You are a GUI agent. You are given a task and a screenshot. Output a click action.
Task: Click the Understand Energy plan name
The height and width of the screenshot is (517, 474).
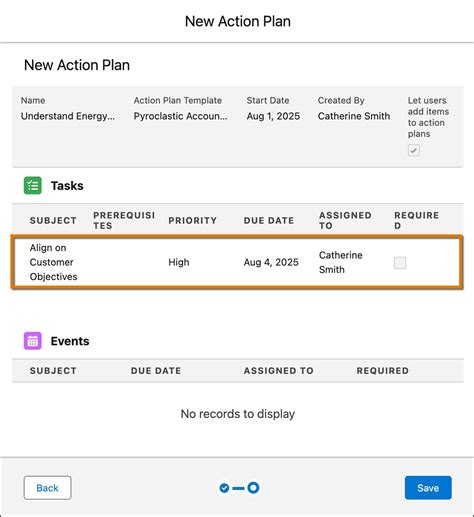pos(68,116)
